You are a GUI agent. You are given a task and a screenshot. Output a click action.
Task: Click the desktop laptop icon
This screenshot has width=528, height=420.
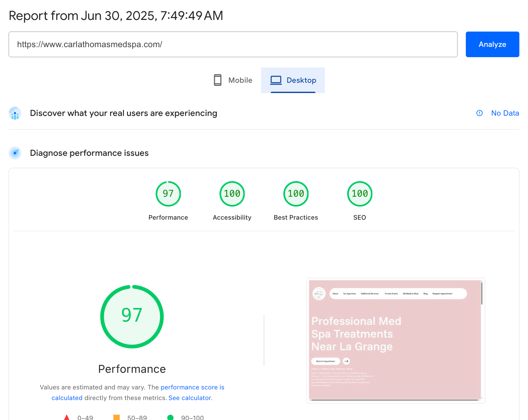[x=276, y=80]
